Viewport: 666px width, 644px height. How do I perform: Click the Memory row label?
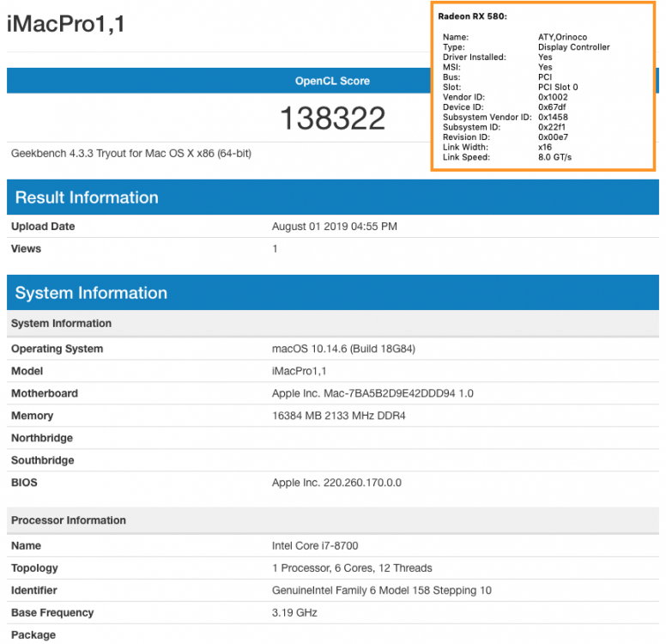[x=33, y=416]
